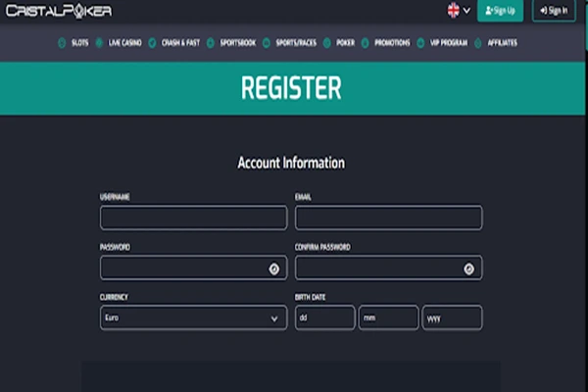Open the Currency dropdown showing Euro

(193, 318)
